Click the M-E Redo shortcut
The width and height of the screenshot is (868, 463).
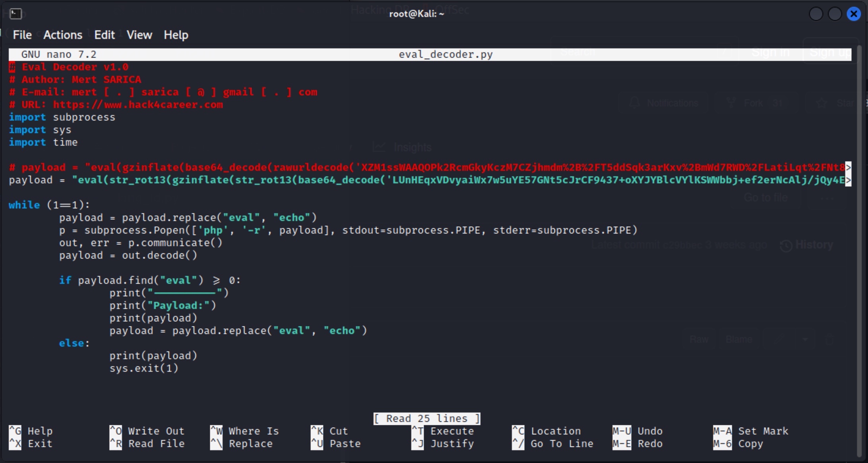pos(638,444)
